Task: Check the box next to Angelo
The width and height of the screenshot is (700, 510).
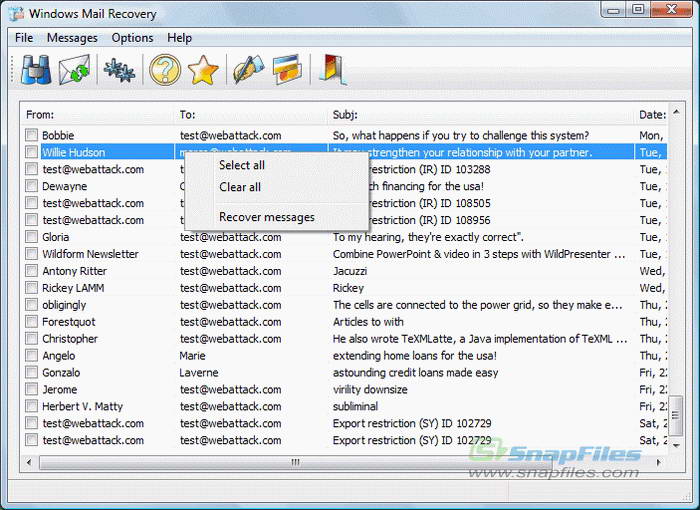Action: (x=31, y=355)
